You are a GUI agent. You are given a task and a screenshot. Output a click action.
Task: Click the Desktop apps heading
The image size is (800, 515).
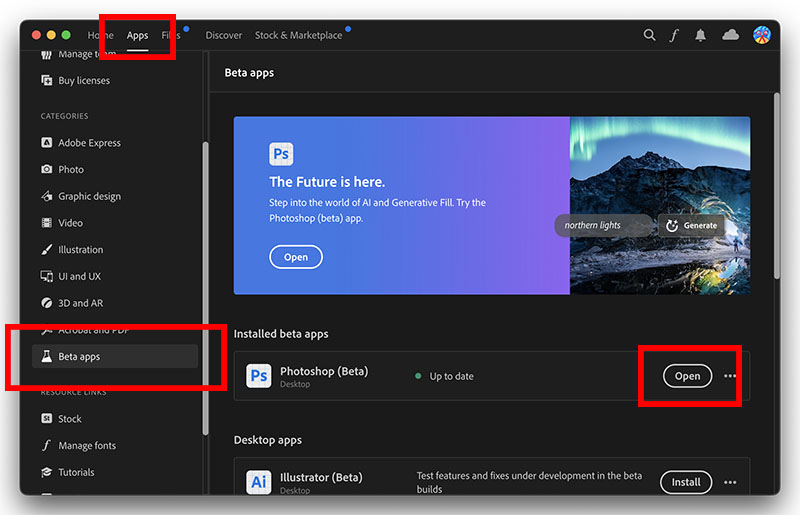(268, 440)
